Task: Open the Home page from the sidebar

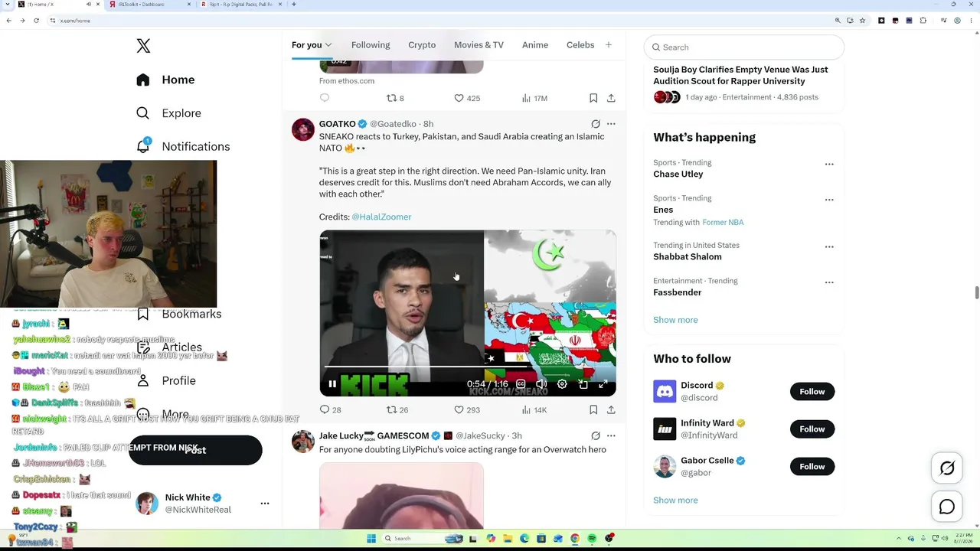Action: pyautogui.click(x=166, y=80)
